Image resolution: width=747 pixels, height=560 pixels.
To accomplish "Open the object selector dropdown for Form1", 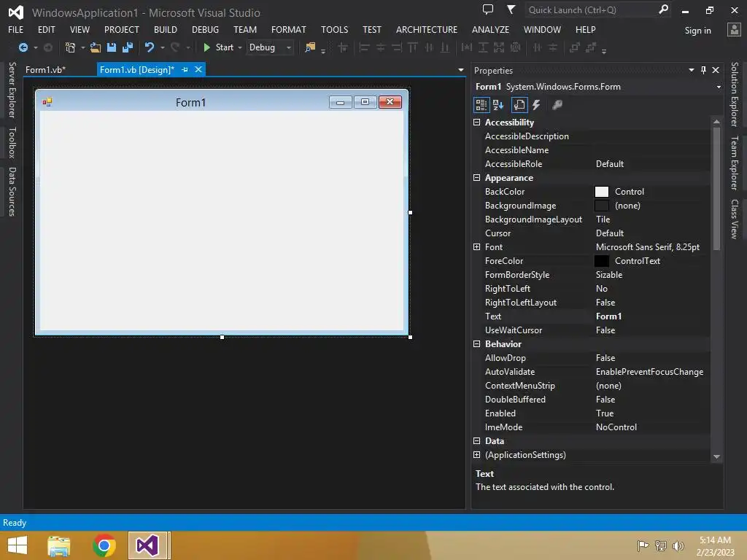I will point(719,87).
